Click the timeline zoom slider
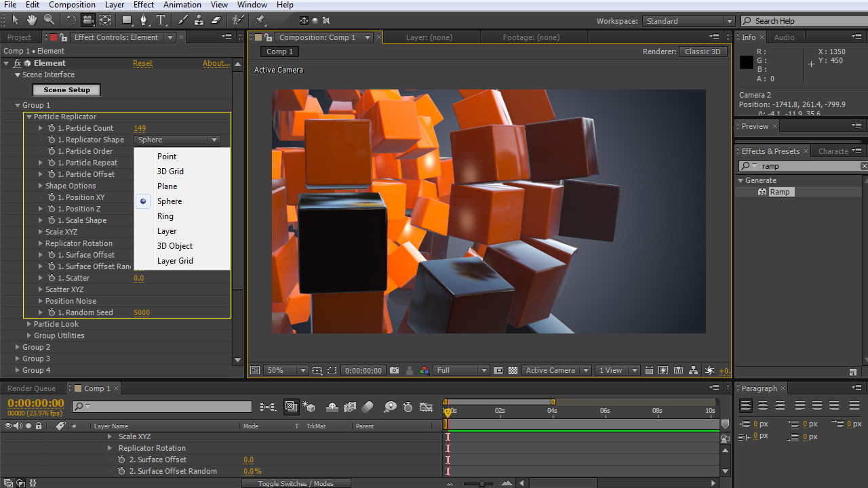The width and height of the screenshot is (868, 488). pyautogui.click(x=481, y=483)
